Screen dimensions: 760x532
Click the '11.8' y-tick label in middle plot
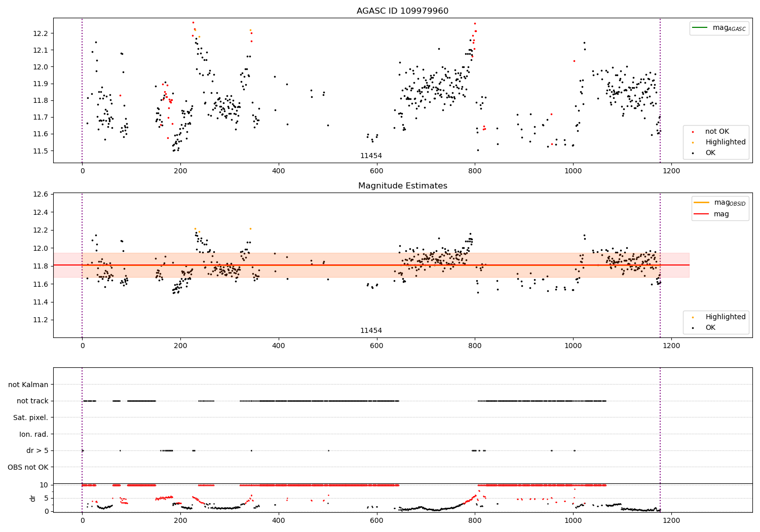pos(41,266)
